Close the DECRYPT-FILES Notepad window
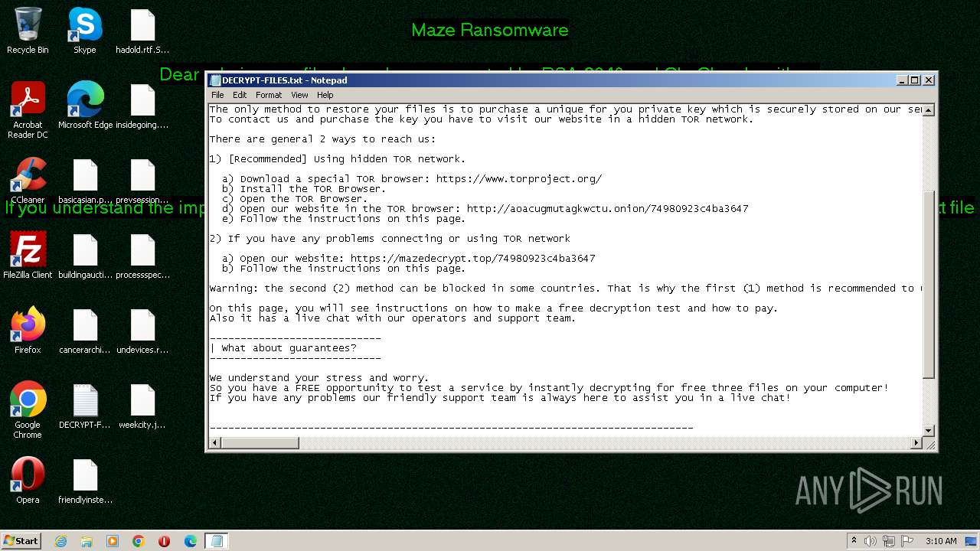 pos(929,80)
